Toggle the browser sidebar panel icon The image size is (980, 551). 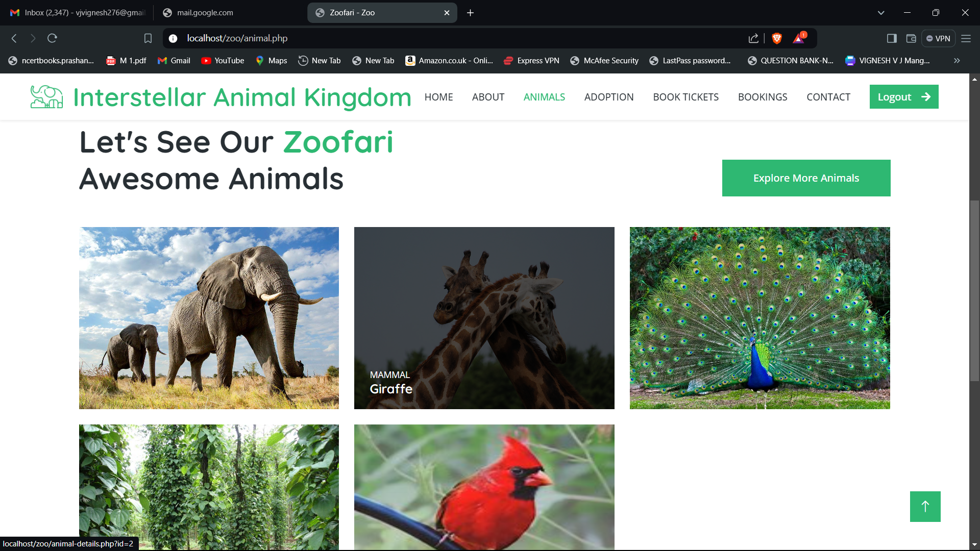[x=892, y=38]
